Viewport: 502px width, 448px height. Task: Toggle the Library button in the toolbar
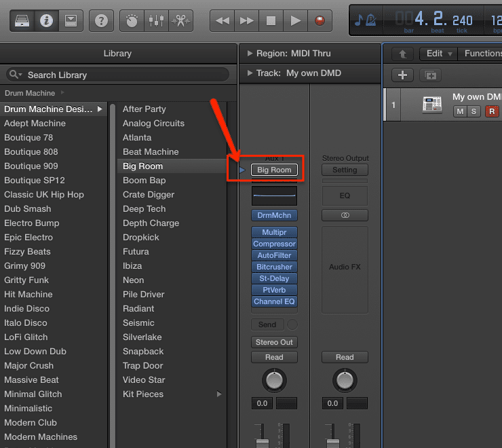(x=23, y=20)
